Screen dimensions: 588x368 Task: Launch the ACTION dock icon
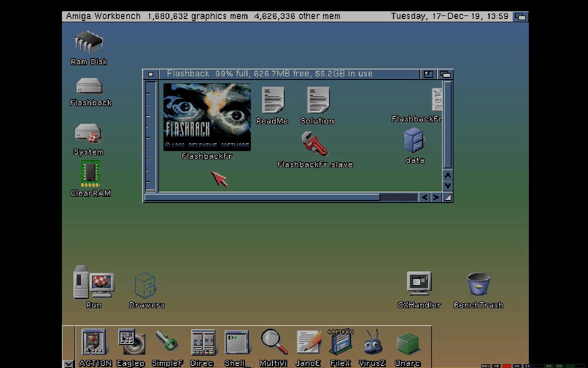click(x=93, y=342)
